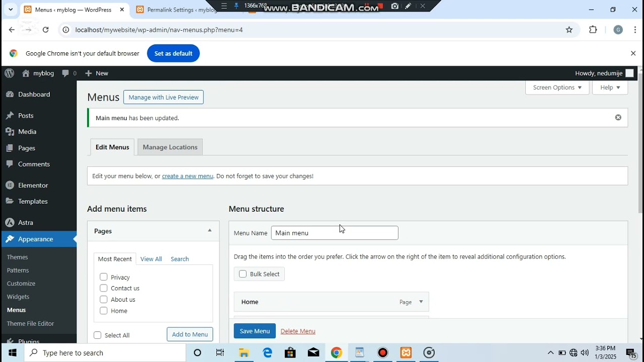The height and width of the screenshot is (362, 644).
Task: Expand the Home menu item settings arrow
Action: [x=421, y=302]
